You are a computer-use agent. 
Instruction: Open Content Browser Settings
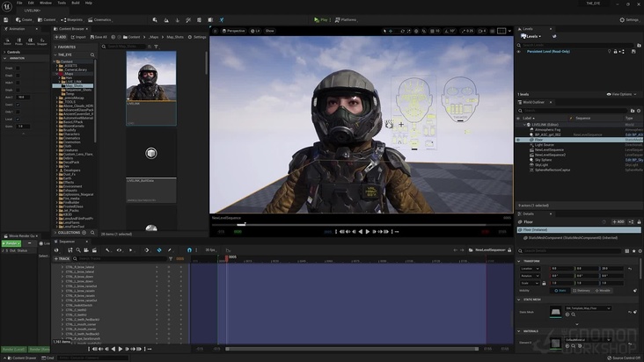197,37
